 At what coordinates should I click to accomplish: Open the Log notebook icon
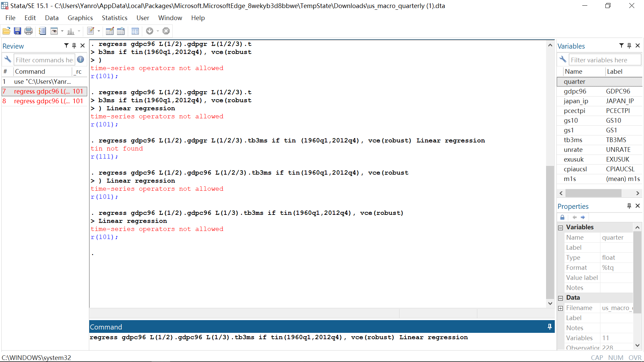tap(42, 31)
